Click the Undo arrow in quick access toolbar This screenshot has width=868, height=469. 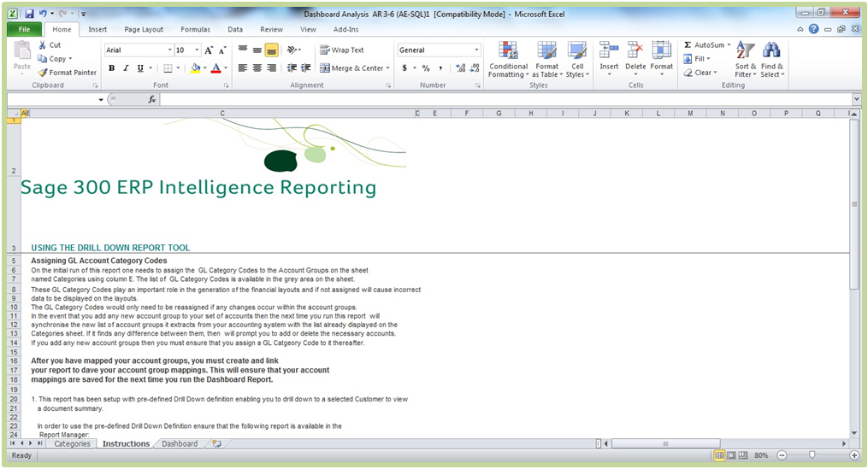[43, 14]
